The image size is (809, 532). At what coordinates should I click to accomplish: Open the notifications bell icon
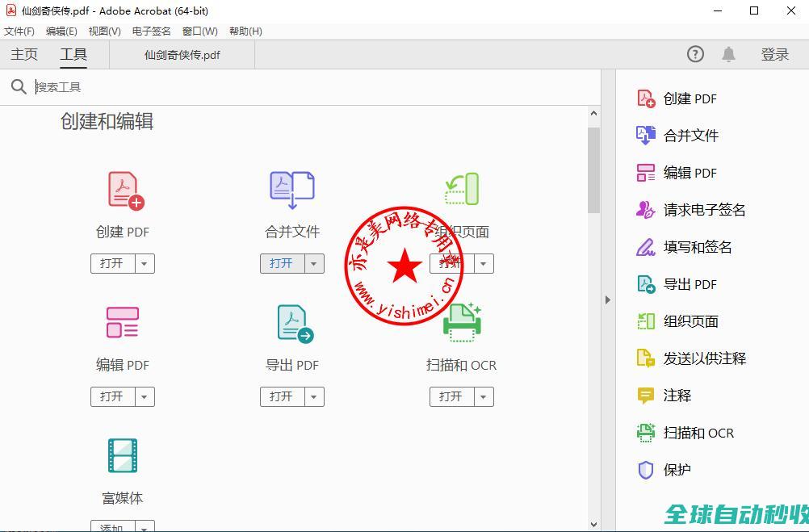click(x=728, y=54)
